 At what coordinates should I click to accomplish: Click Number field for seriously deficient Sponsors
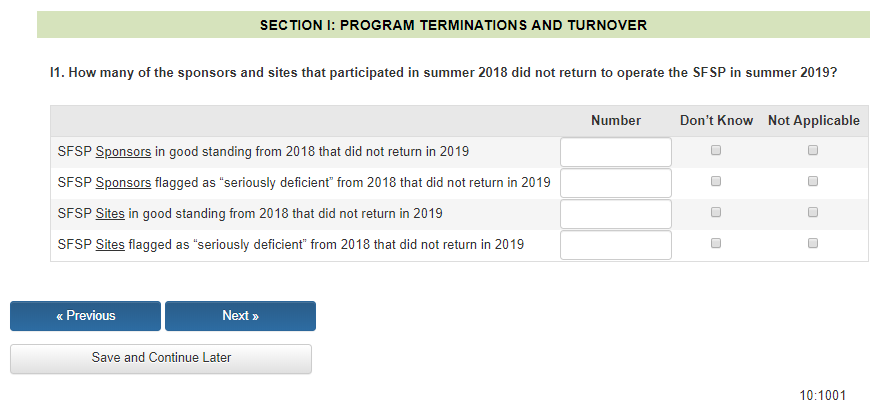[616, 183]
